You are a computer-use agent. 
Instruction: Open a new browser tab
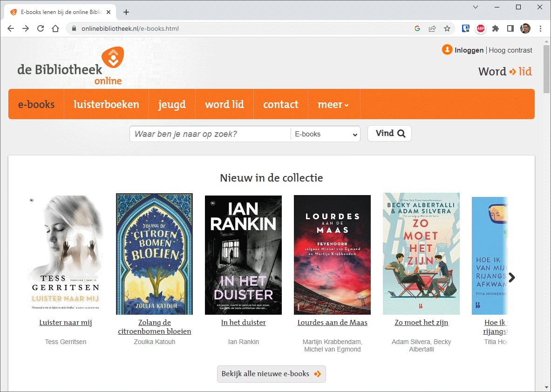click(x=126, y=12)
